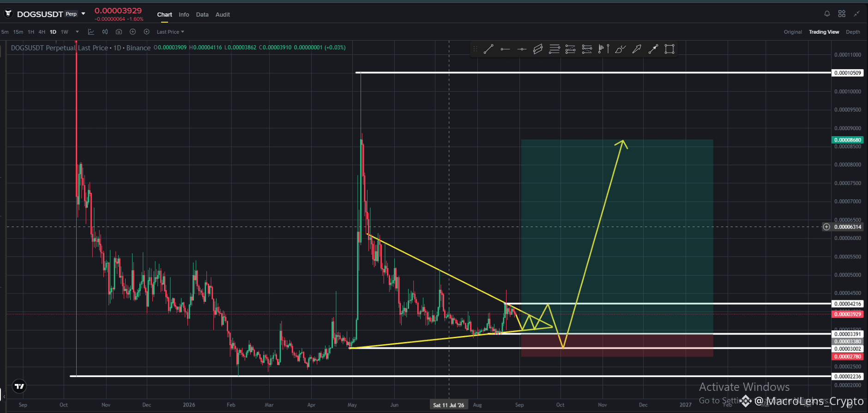Open the technical indicators chart icon
868x413 pixels.
pos(91,32)
